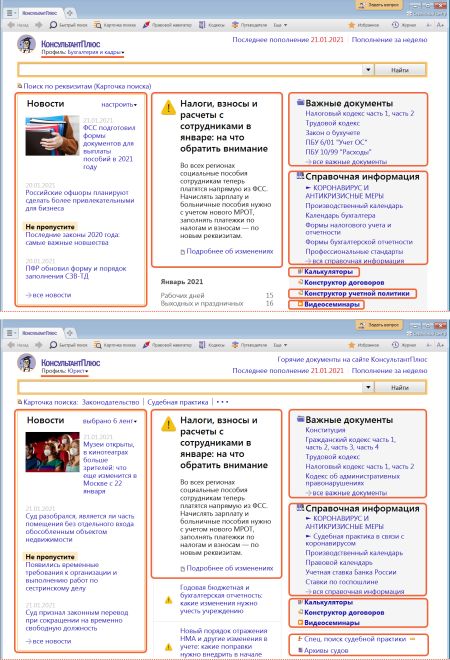
Task: Open Спец. поиск судебной практики link
Action: [x=354, y=639]
